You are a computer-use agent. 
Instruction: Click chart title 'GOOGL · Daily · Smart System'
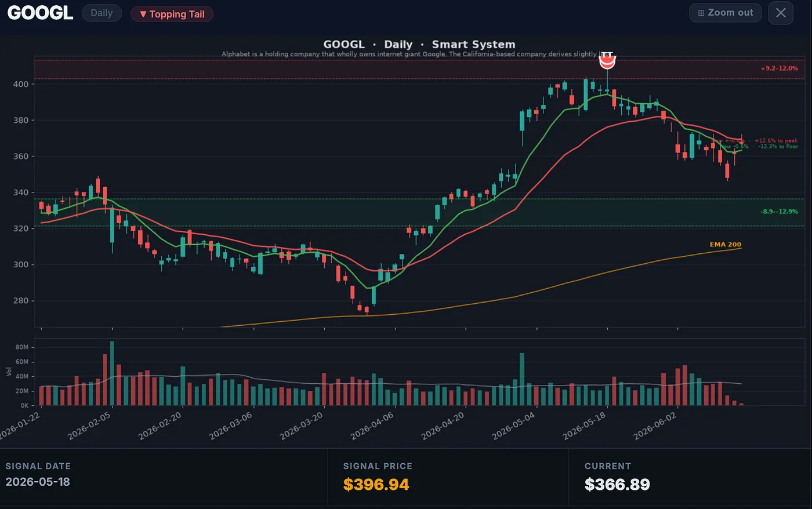(x=419, y=44)
